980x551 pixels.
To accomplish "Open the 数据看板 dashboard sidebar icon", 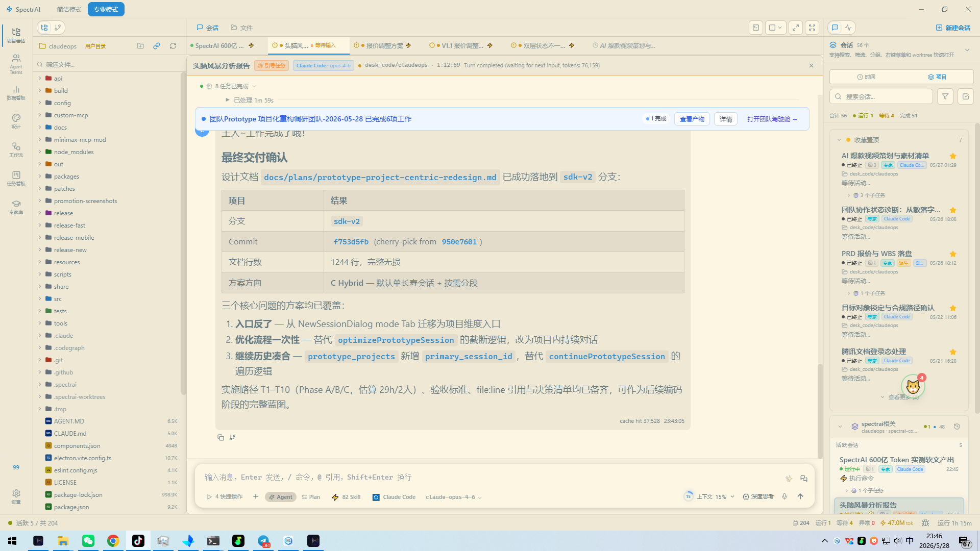I will (16, 93).
